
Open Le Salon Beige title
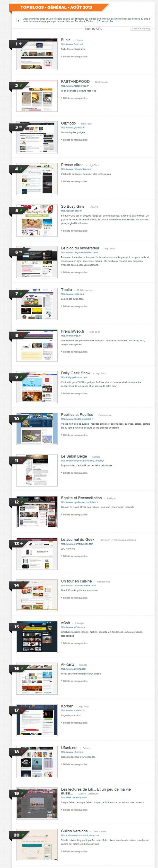tap(74, 456)
